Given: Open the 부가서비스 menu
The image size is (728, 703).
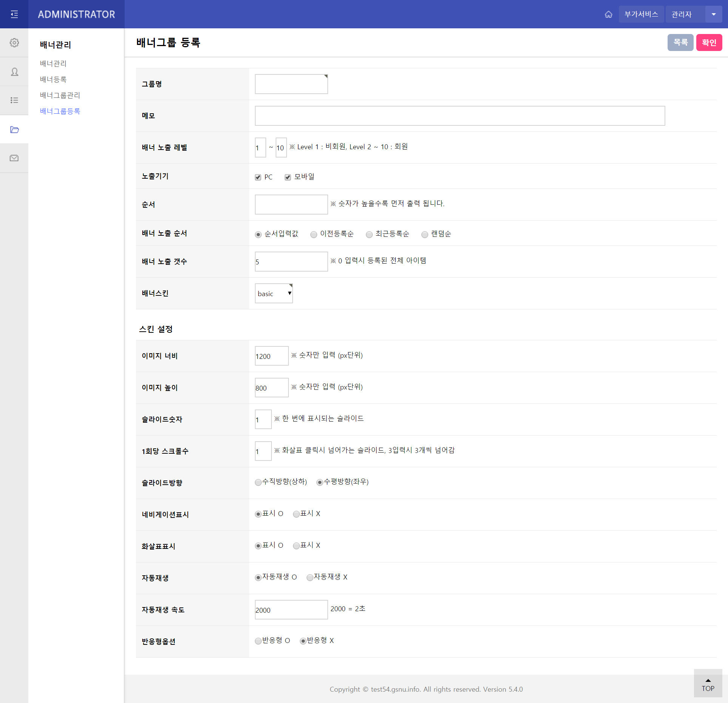Looking at the screenshot, I should [x=641, y=14].
